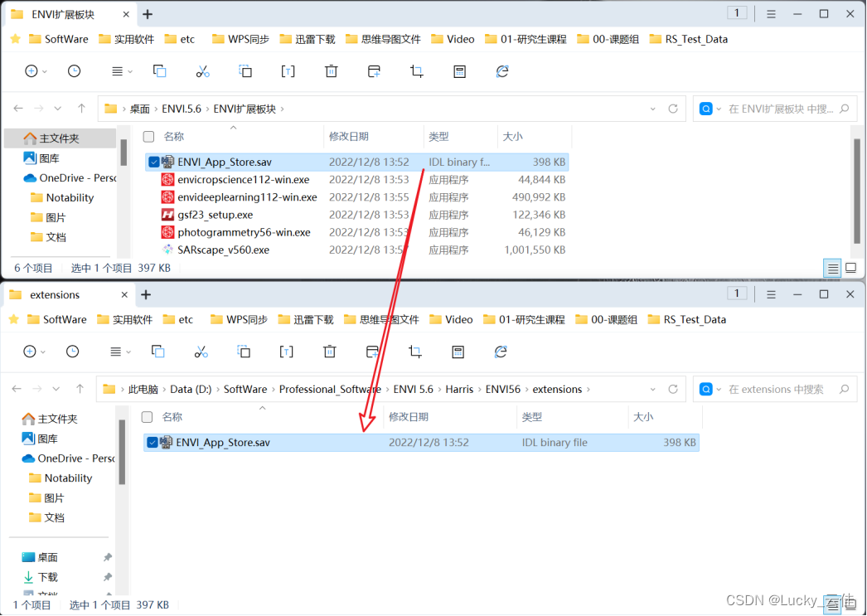Click Back arrow in extensions window navigation

[17, 390]
